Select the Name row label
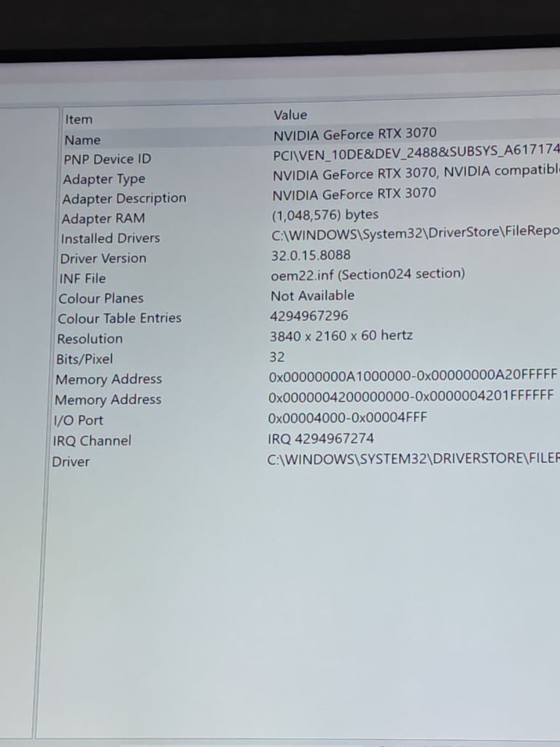Viewport: 560px width, 747px height. coord(83,140)
